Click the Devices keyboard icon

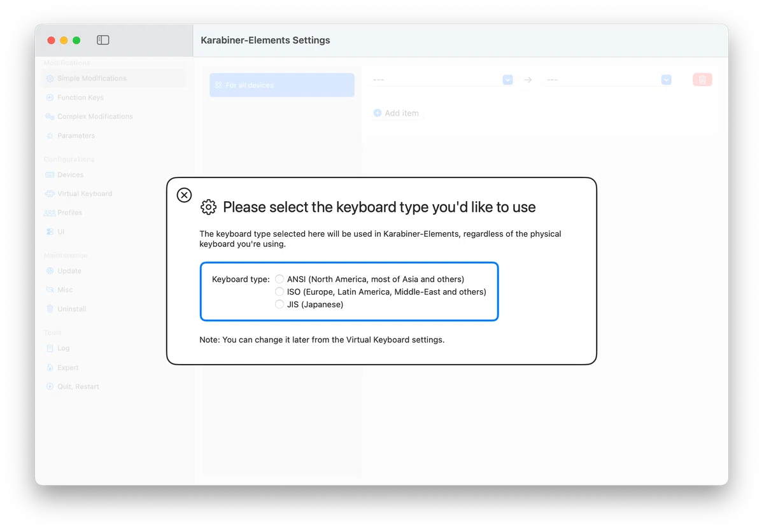[50, 174]
